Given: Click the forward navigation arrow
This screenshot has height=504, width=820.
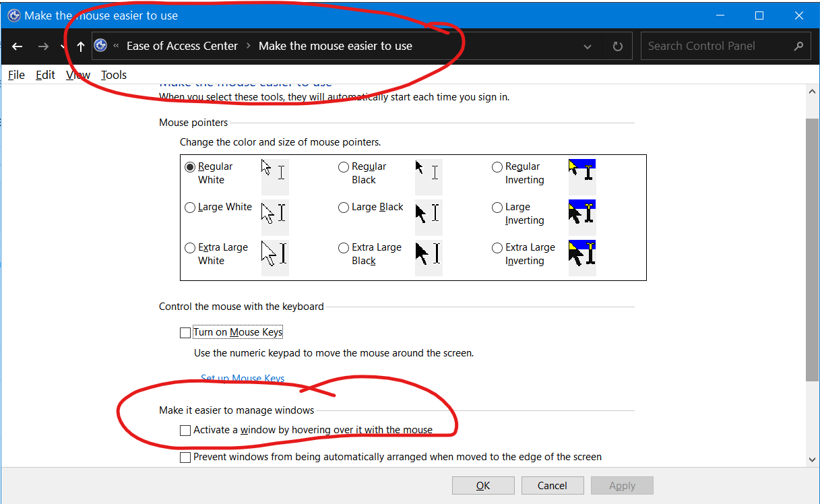Looking at the screenshot, I should click(42, 46).
